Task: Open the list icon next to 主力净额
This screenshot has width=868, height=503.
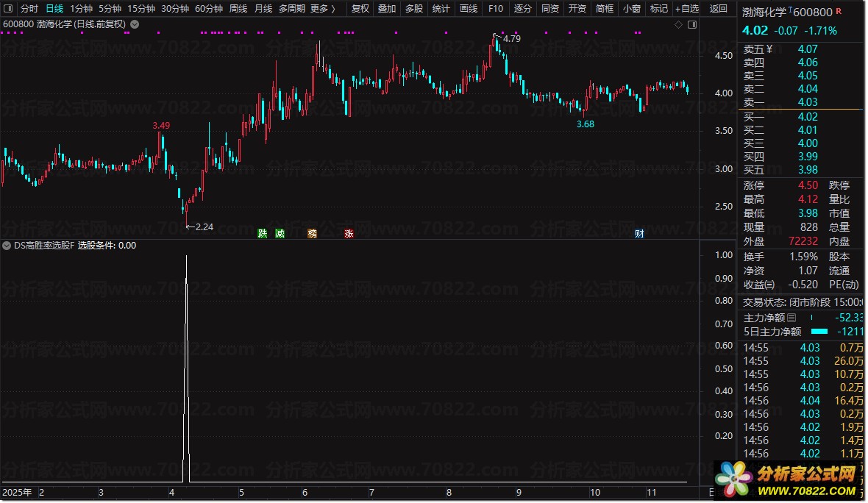Action: click(x=791, y=318)
